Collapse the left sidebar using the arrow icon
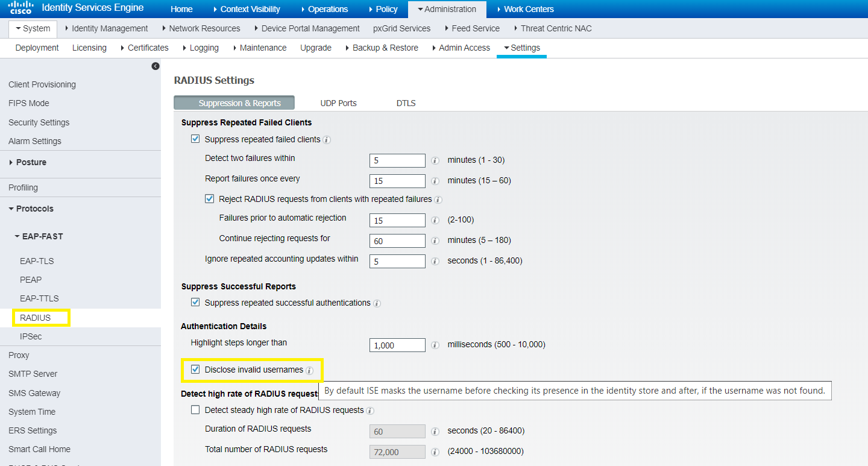868x466 pixels. (156, 66)
